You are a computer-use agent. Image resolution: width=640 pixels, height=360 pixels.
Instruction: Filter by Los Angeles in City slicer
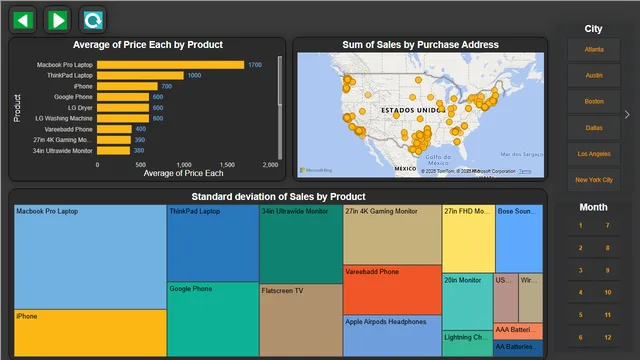point(594,154)
